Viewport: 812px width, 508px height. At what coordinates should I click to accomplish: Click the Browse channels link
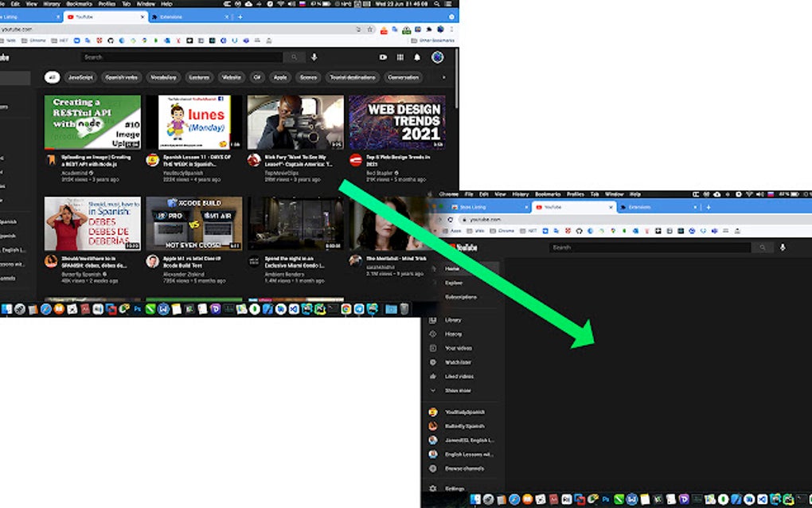466,470
